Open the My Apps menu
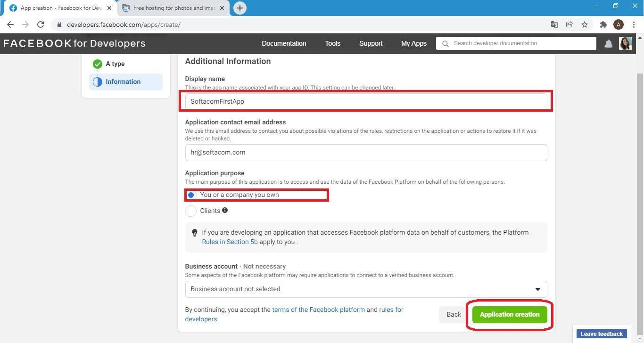 [413, 43]
